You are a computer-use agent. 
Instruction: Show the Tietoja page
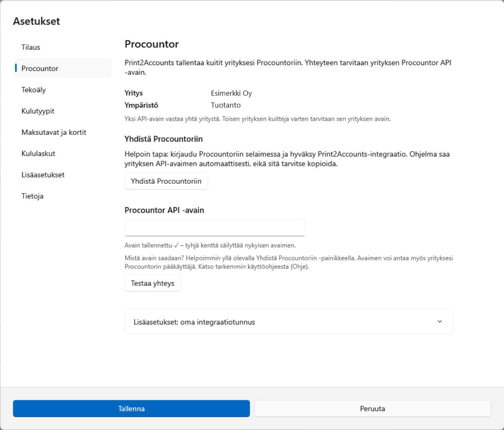[63, 196]
